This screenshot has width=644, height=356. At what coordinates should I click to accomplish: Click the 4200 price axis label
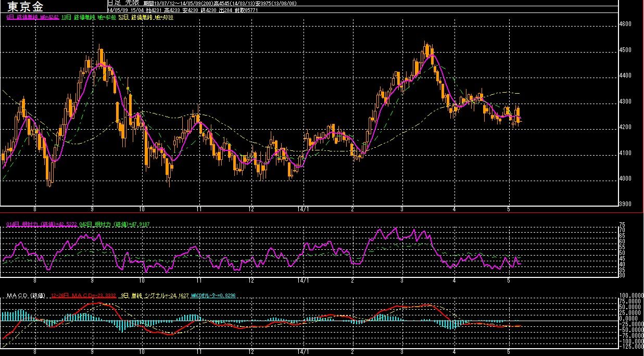(626, 127)
